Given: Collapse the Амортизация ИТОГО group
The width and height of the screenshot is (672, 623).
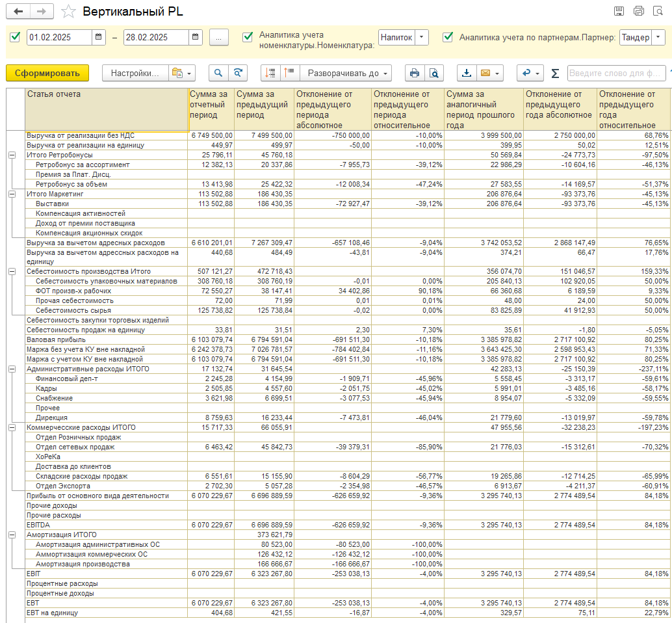Looking at the screenshot, I should (x=12, y=535).
